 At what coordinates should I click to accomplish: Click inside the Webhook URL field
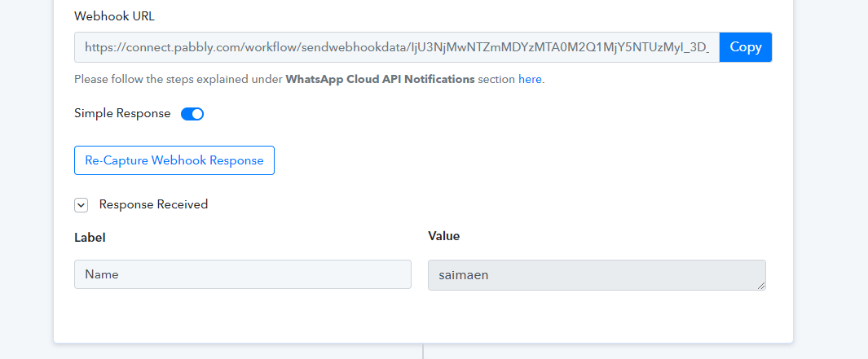coord(397,47)
